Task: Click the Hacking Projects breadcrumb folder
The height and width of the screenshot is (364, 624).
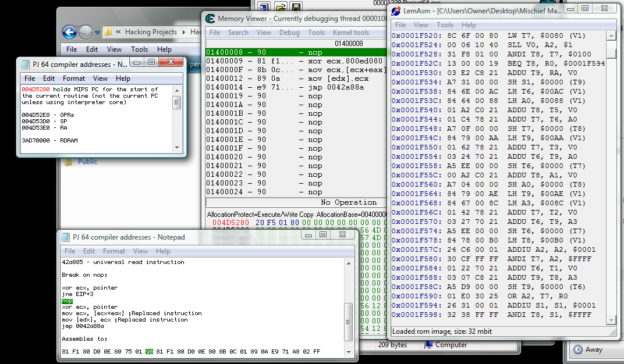Action: [151, 32]
